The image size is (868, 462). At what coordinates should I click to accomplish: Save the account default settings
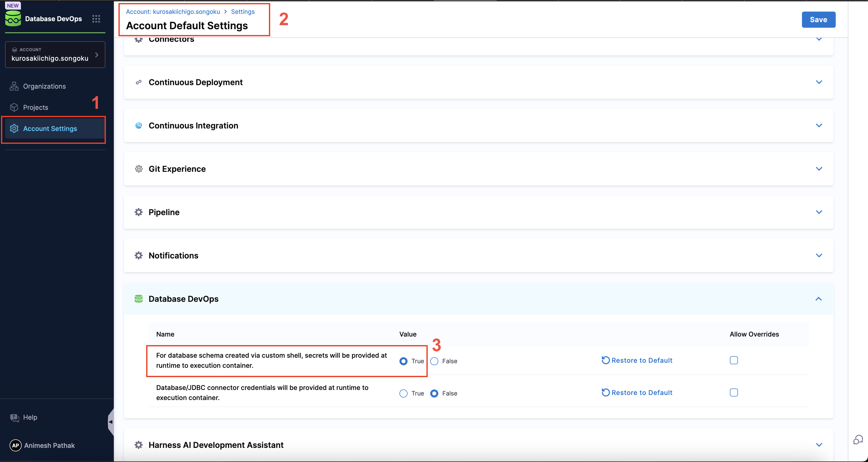[x=818, y=19]
